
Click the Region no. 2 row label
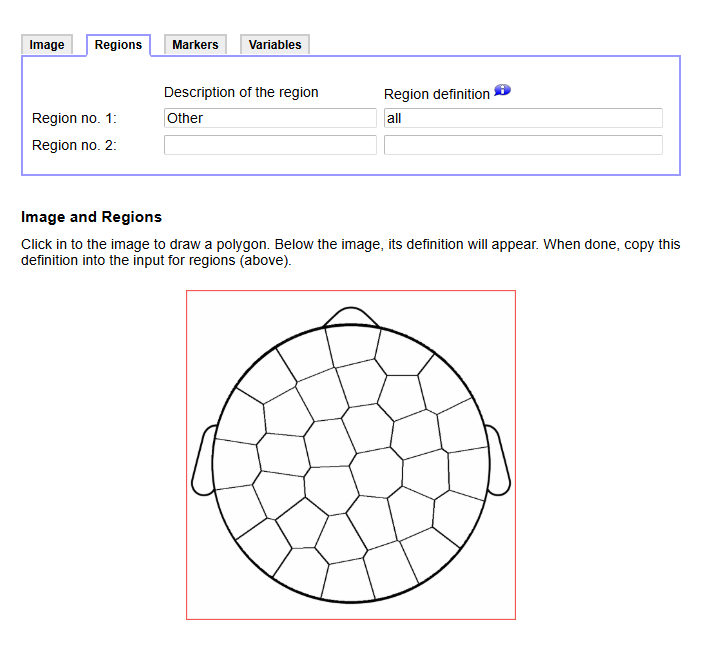[74, 146]
